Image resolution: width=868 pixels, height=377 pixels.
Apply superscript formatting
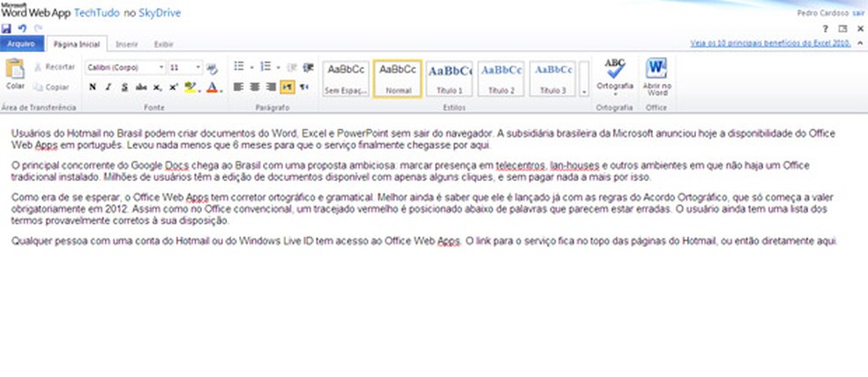(173, 87)
